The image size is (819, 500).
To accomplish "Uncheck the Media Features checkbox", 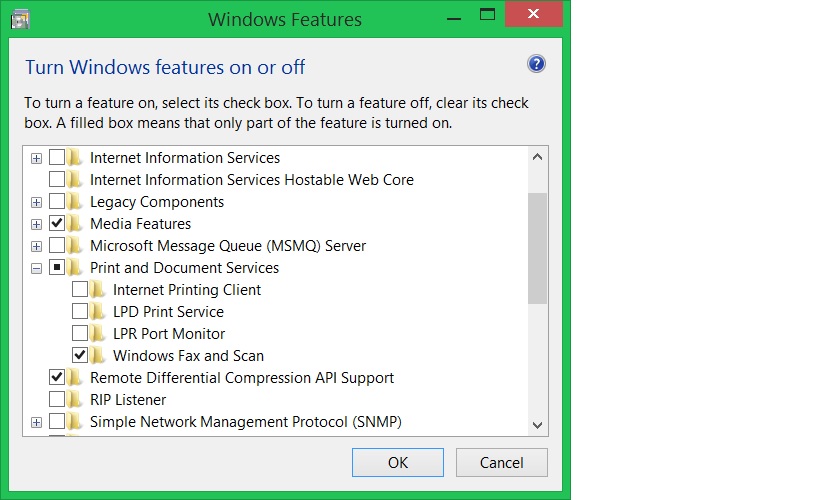I will tap(57, 223).
